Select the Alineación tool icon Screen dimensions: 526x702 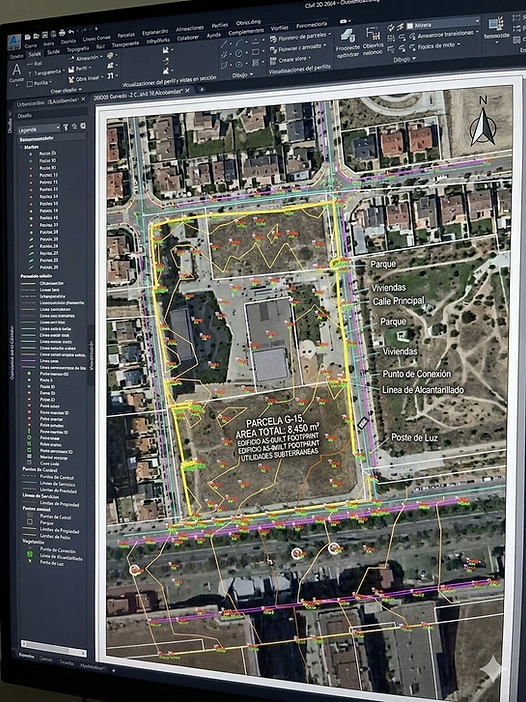71,59
